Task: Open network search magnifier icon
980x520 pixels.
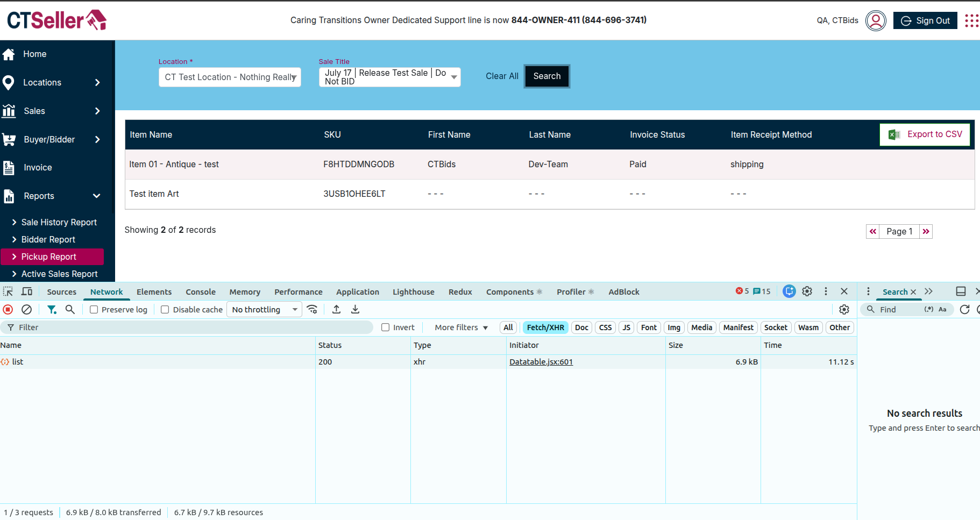Action: [x=70, y=309]
